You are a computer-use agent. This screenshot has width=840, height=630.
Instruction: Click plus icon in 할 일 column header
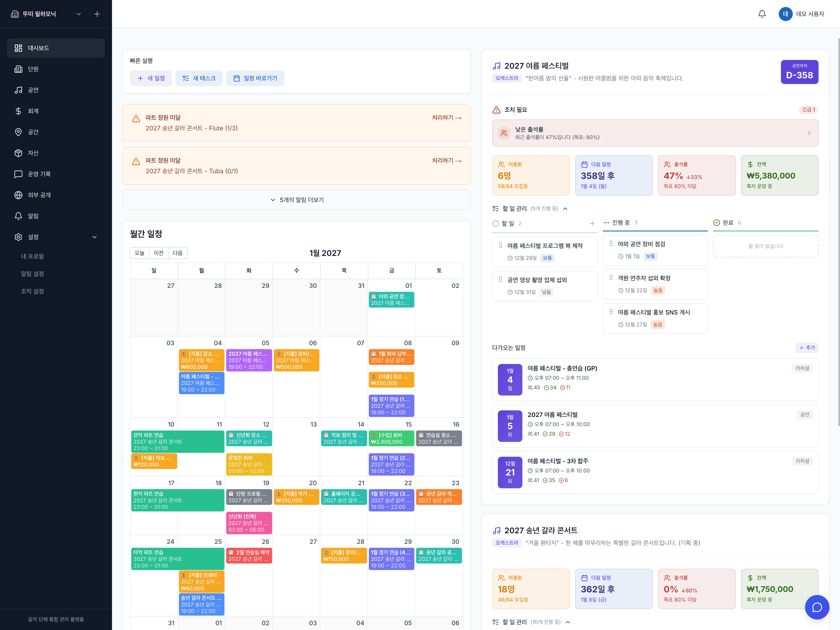pos(592,224)
